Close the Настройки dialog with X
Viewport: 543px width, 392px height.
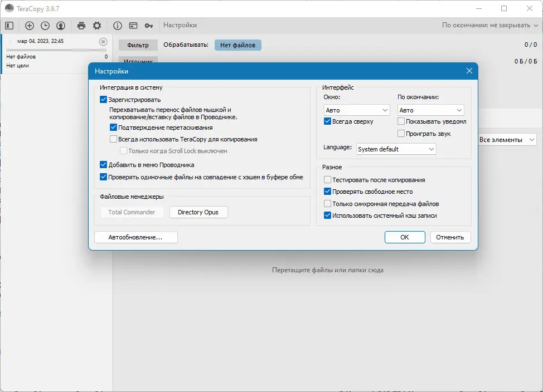(469, 71)
